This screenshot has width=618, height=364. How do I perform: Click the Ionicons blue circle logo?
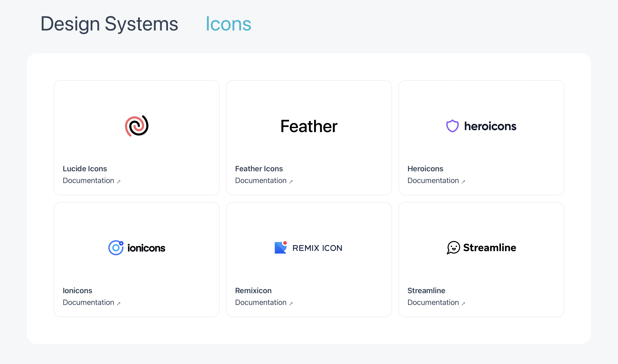click(x=116, y=248)
